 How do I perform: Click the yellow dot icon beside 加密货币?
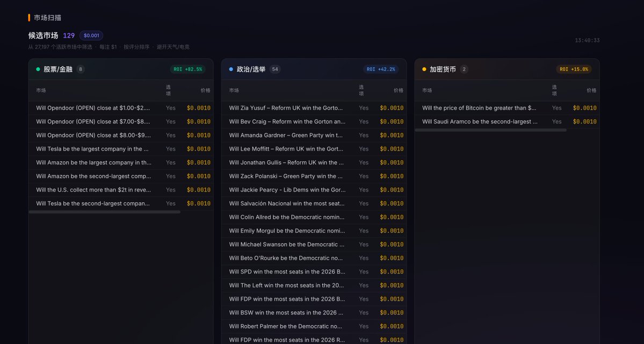[424, 69]
